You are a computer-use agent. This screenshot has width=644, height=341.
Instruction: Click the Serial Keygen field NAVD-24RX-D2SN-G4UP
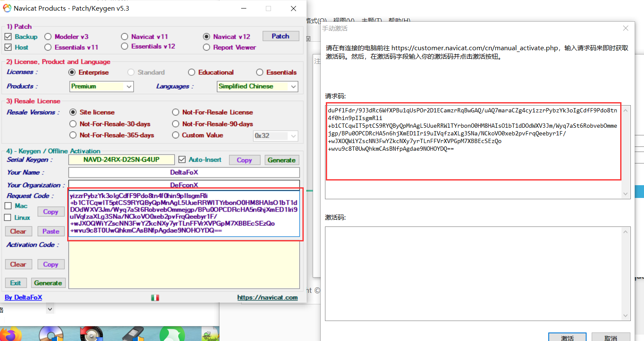(122, 160)
